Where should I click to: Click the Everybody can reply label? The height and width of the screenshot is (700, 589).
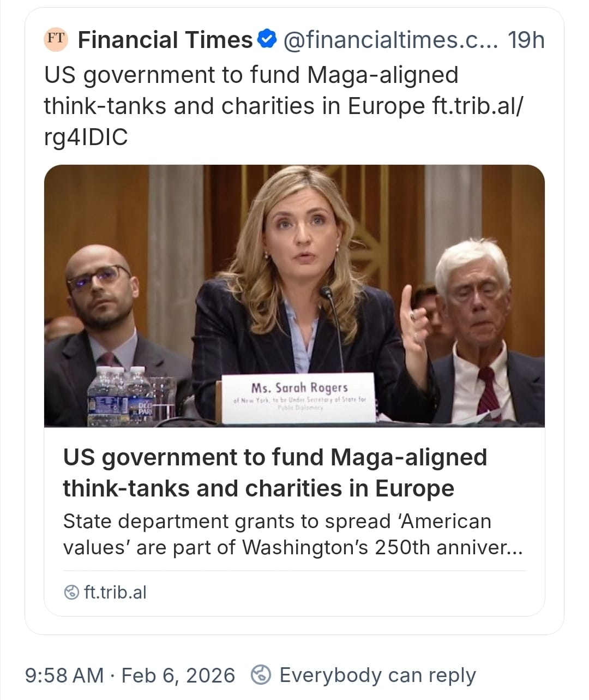click(x=377, y=675)
